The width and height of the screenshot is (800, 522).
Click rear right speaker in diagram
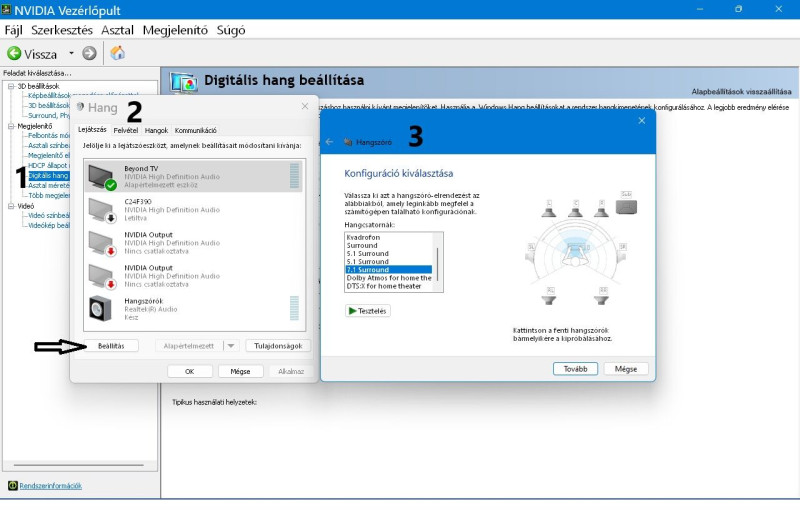tap(602, 296)
